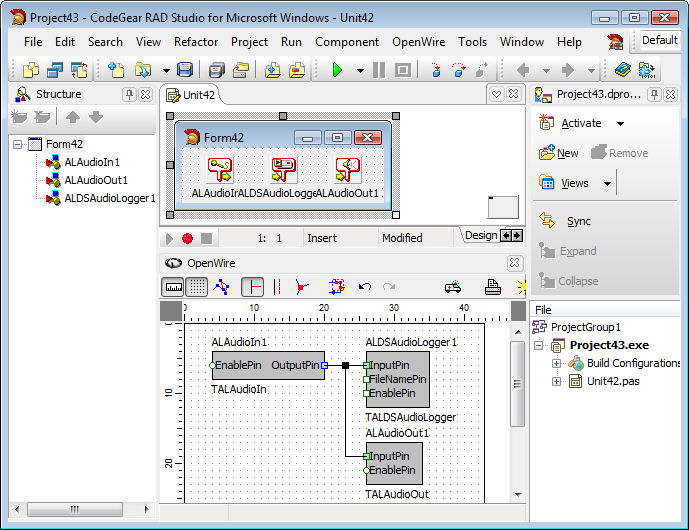Screen dimensions: 689x530
Task: Collapse the Form42 tree node
Action: click(x=19, y=144)
